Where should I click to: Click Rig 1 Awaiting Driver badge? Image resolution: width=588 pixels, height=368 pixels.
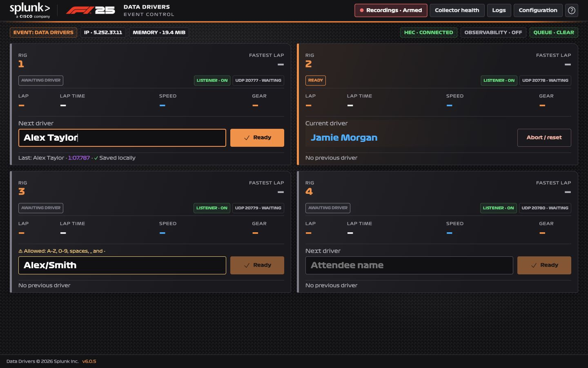pos(41,81)
